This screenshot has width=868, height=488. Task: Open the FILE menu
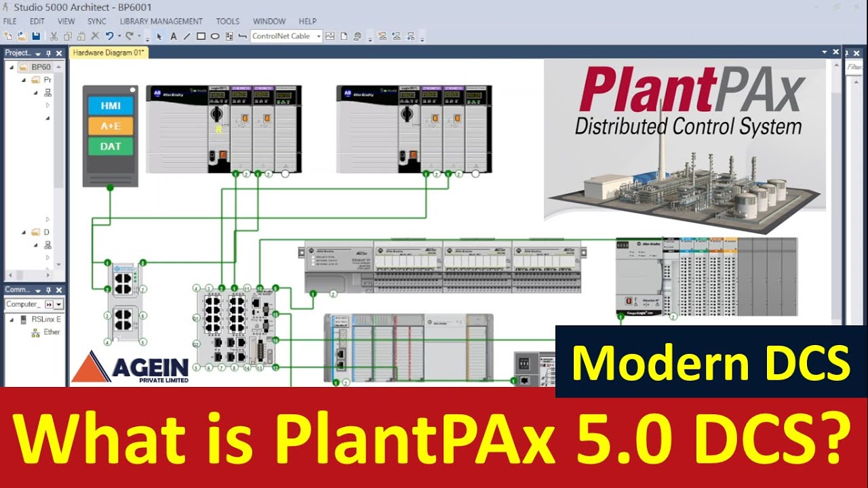(x=9, y=21)
